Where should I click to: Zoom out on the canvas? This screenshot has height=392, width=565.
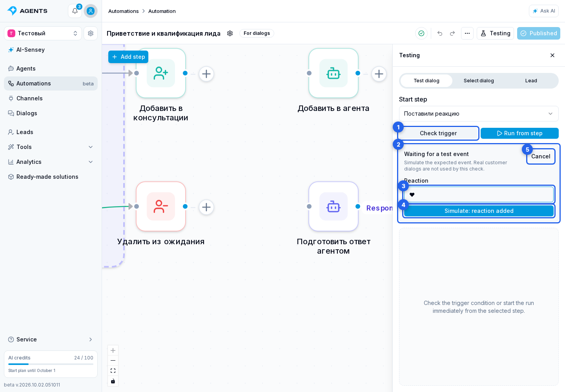pos(113,361)
